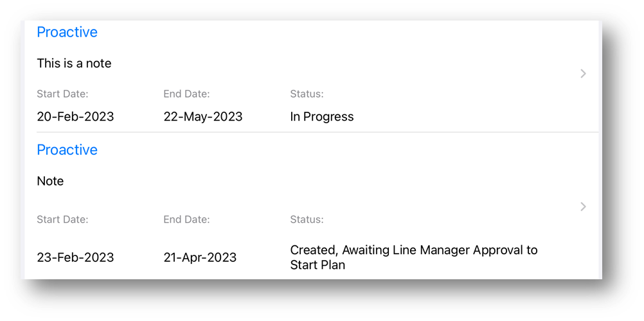Click the first plan's Status label
The image size is (644, 321).
[307, 94]
